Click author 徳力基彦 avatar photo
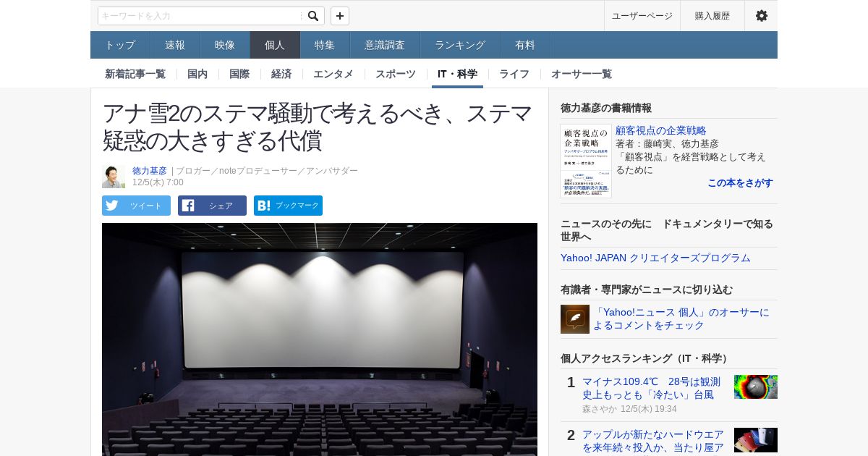Viewport: 868px width, 456px height. click(x=114, y=177)
